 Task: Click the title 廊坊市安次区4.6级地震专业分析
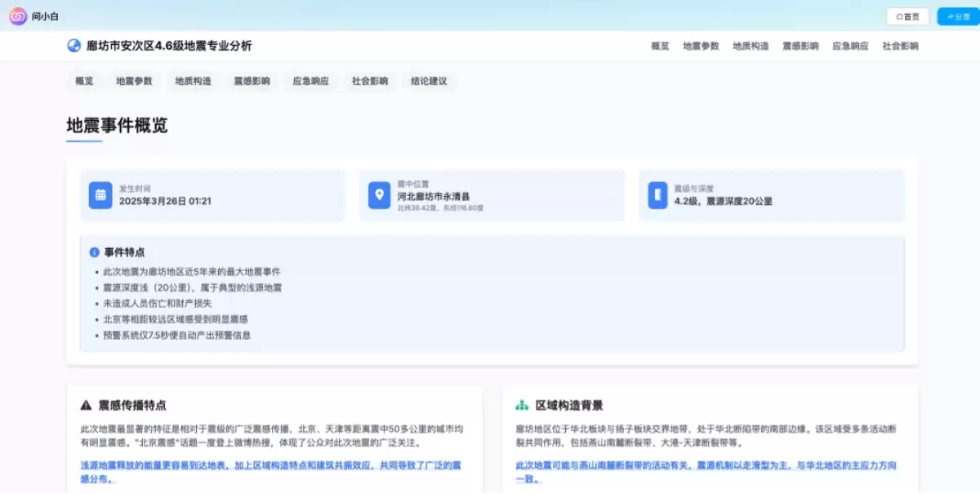[x=169, y=46]
